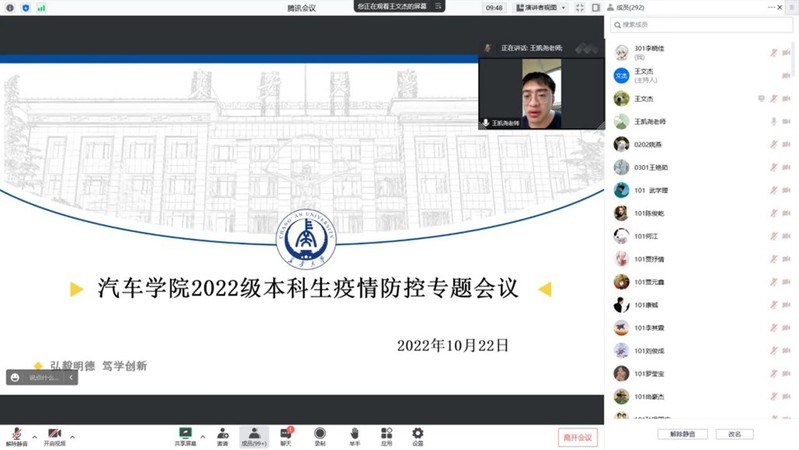Click the network signal icon at top left
The image size is (799, 450).
[x=41, y=8]
